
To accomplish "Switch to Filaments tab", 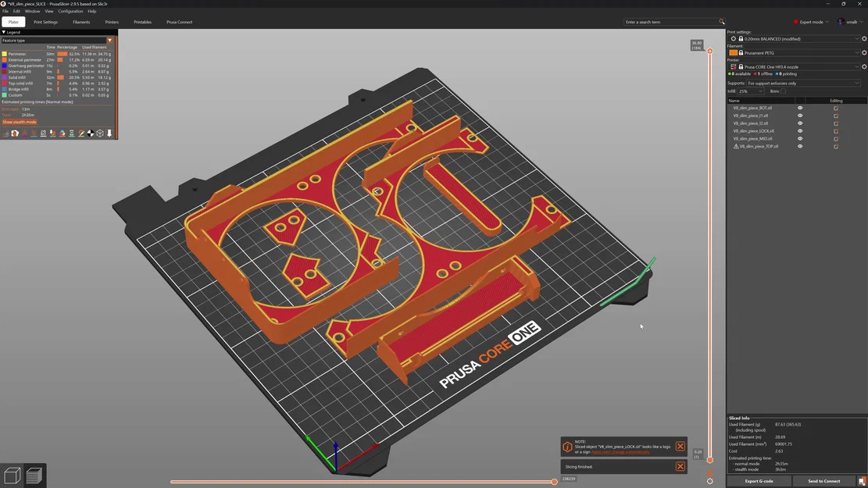I will tap(80, 22).
